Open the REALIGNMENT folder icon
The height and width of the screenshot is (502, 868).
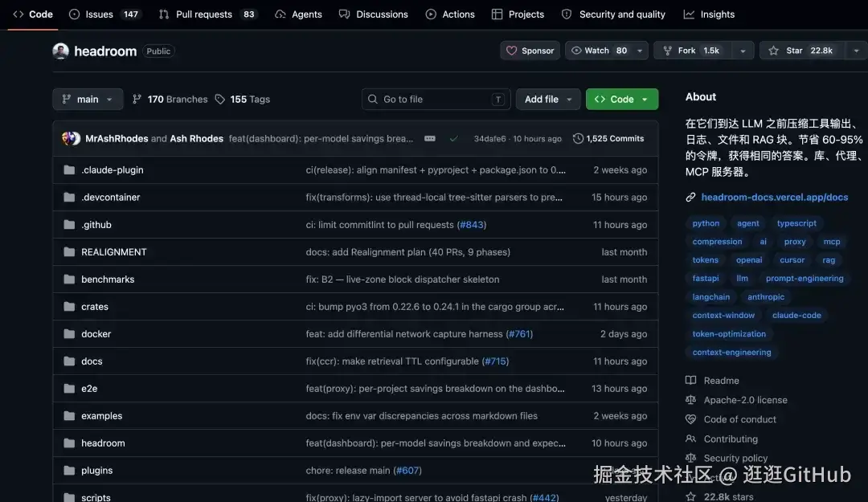tap(69, 252)
